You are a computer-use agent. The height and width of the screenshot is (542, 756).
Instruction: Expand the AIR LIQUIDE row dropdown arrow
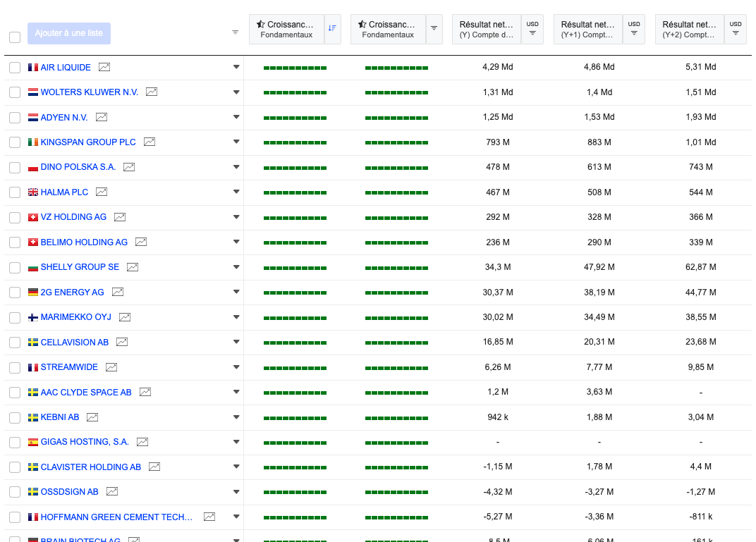click(236, 67)
